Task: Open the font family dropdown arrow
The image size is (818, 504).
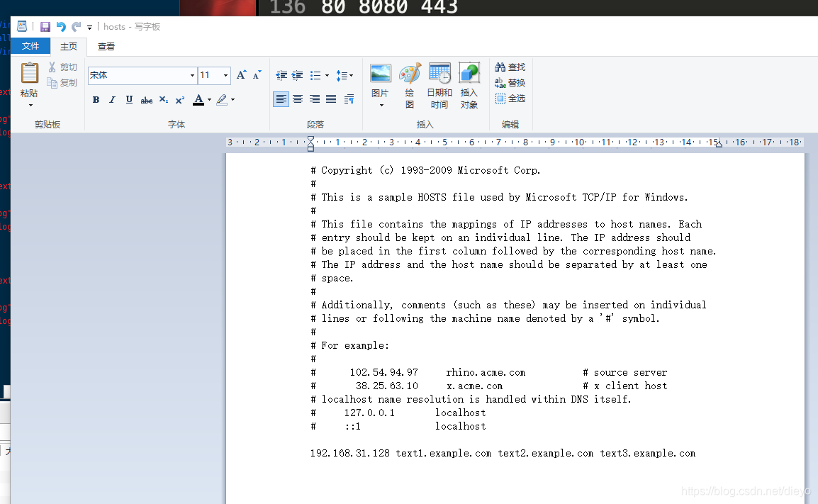Action: pyautogui.click(x=192, y=75)
